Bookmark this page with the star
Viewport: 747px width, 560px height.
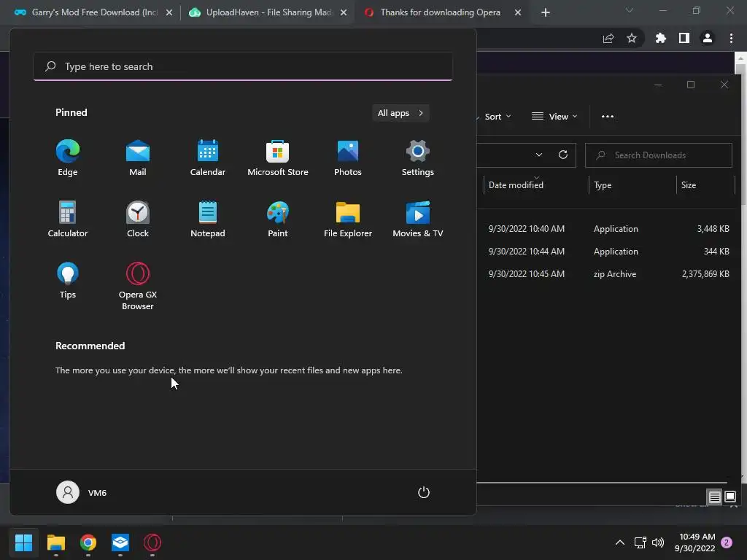click(x=632, y=38)
